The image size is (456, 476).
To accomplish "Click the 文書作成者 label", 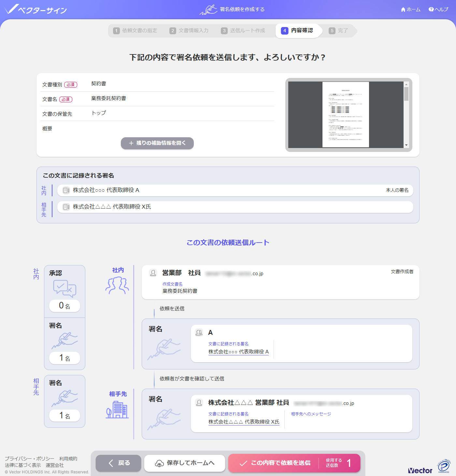I will (x=402, y=272).
